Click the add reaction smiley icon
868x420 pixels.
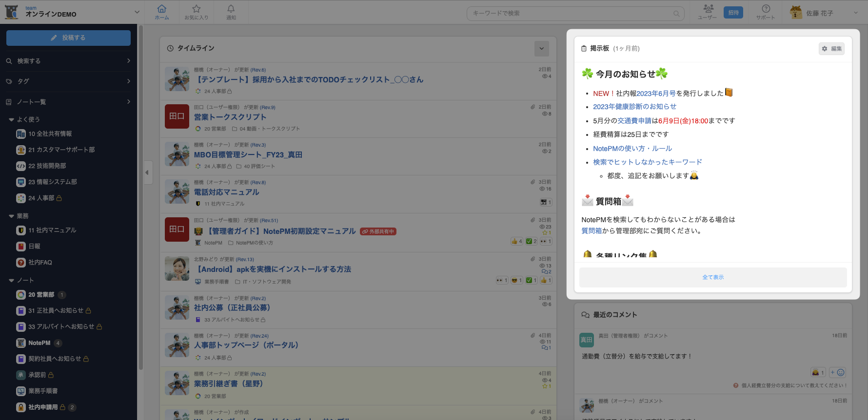pyautogui.click(x=838, y=373)
